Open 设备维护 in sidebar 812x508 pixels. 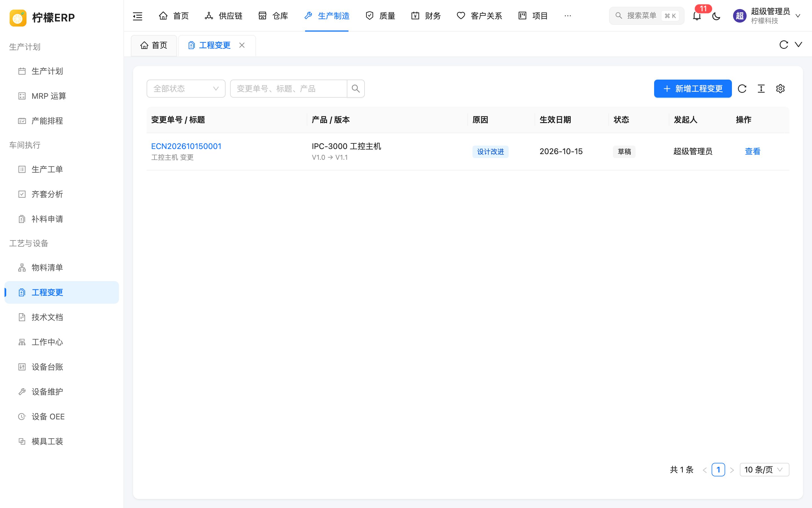(62, 392)
